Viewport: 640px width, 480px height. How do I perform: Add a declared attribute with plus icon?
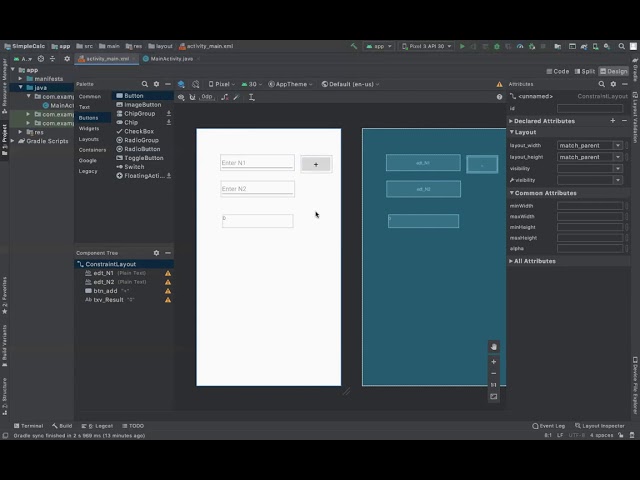[613, 121]
